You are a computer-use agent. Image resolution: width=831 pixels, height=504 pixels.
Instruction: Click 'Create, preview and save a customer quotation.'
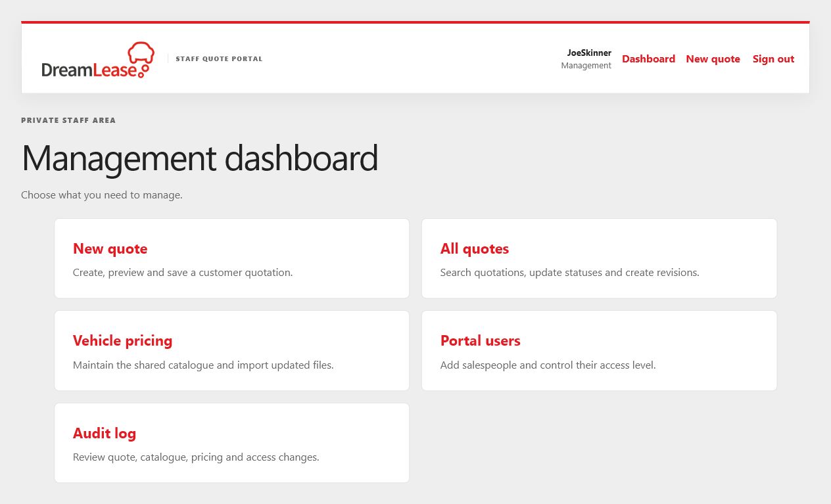(183, 273)
